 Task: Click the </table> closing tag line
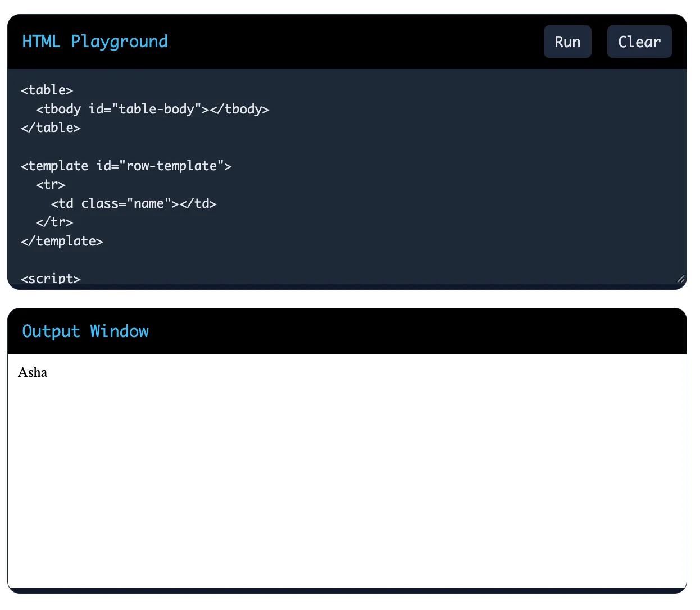coord(51,128)
